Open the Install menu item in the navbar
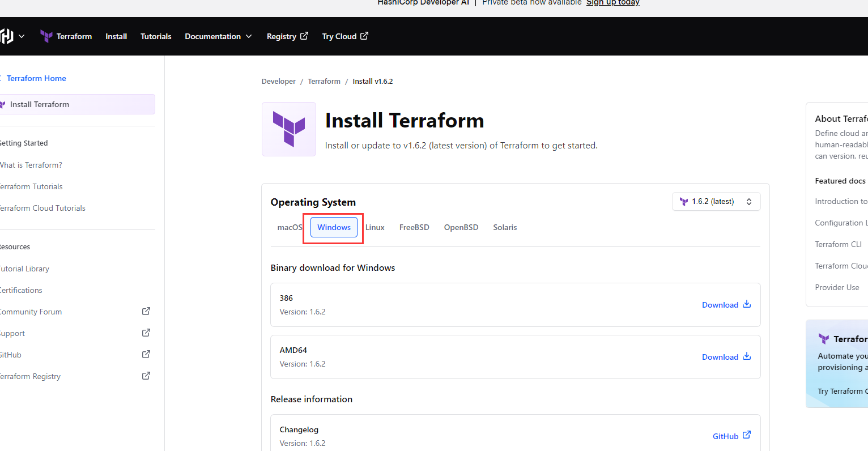The image size is (868, 451). click(116, 36)
